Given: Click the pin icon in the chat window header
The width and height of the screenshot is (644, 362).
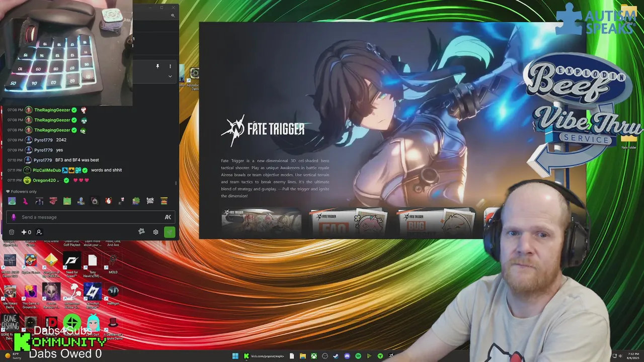Looking at the screenshot, I should pos(157,66).
